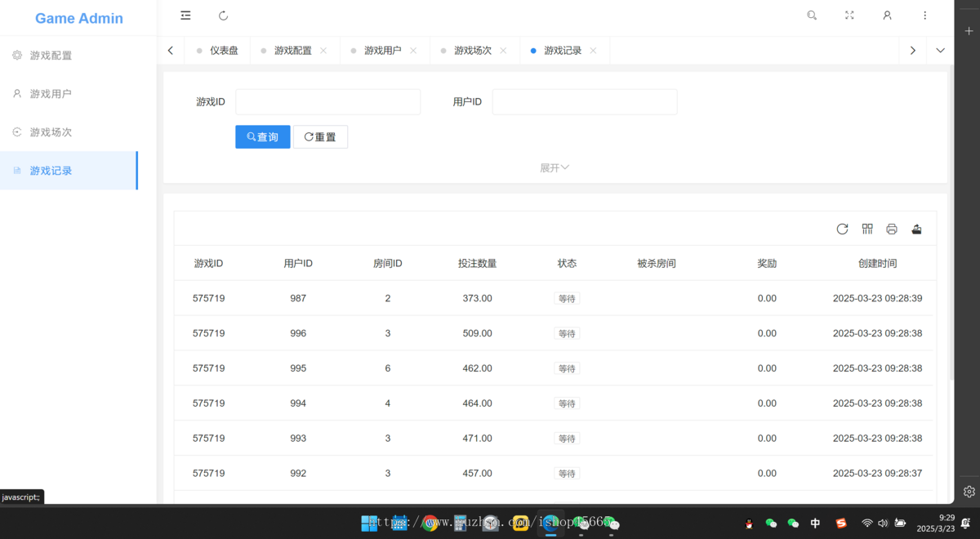
Task: Open the user profile icon
Action: pyautogui.click(x=887, y=16)
